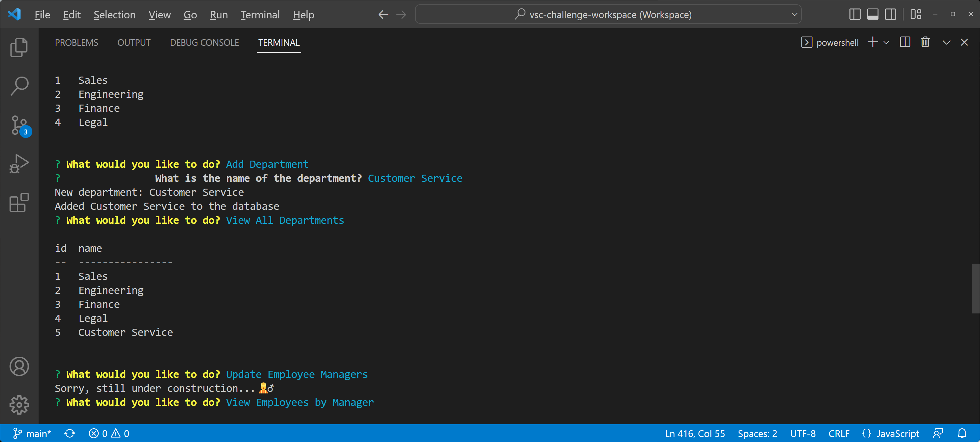Toggle the bottom panel visibility
The width and height of the screenshot is (980, 442).
[873, 14]
